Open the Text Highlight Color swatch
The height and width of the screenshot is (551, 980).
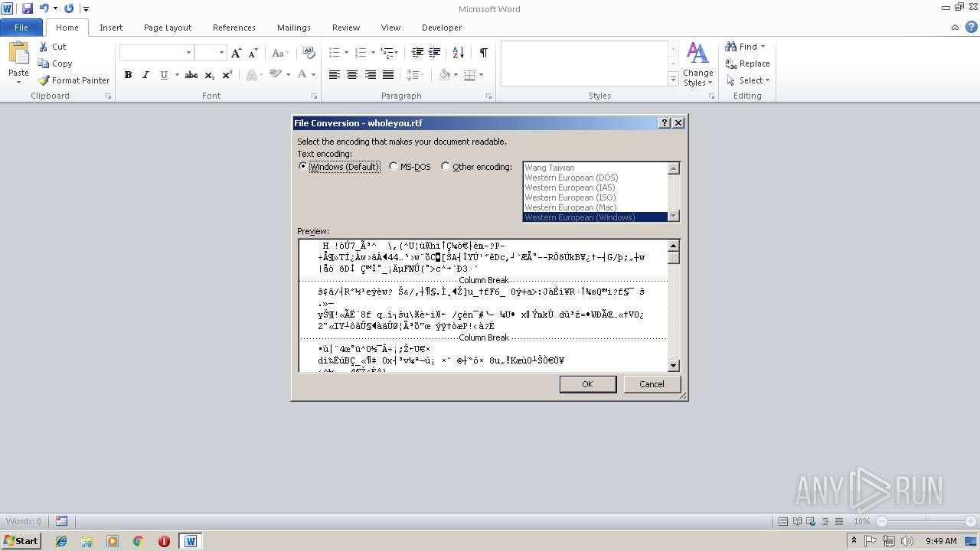tap(275, 75)
